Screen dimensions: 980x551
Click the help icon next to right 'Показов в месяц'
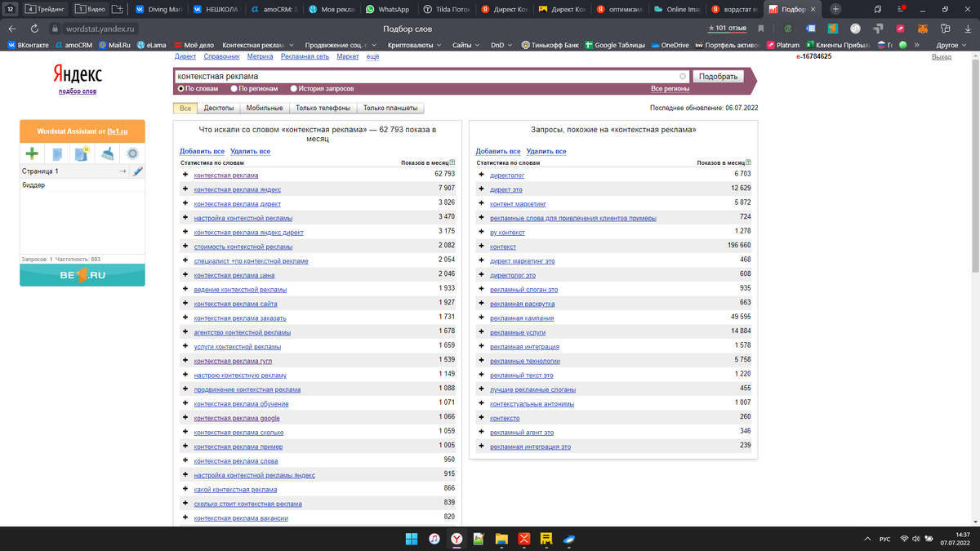[x=748, y=162]
